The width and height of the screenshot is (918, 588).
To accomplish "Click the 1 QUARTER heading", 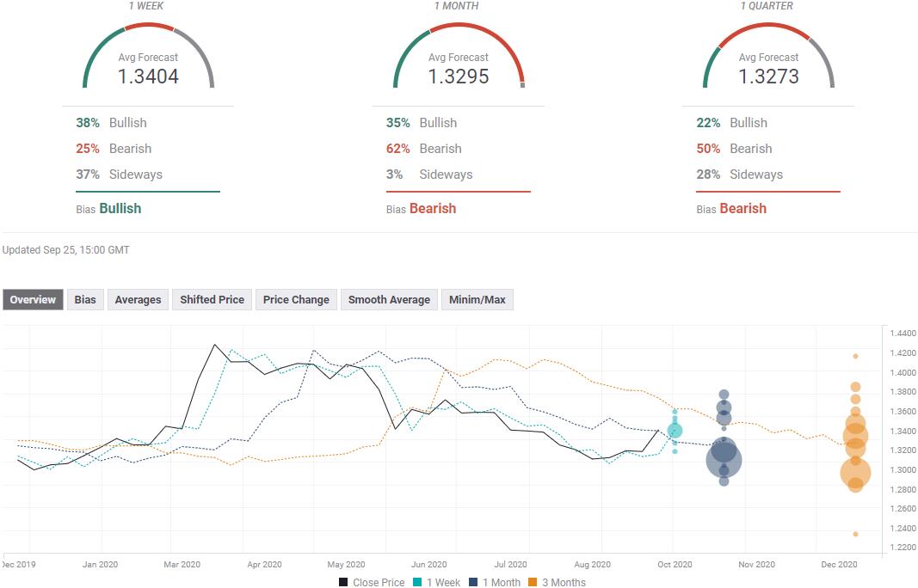I will 767,6.
